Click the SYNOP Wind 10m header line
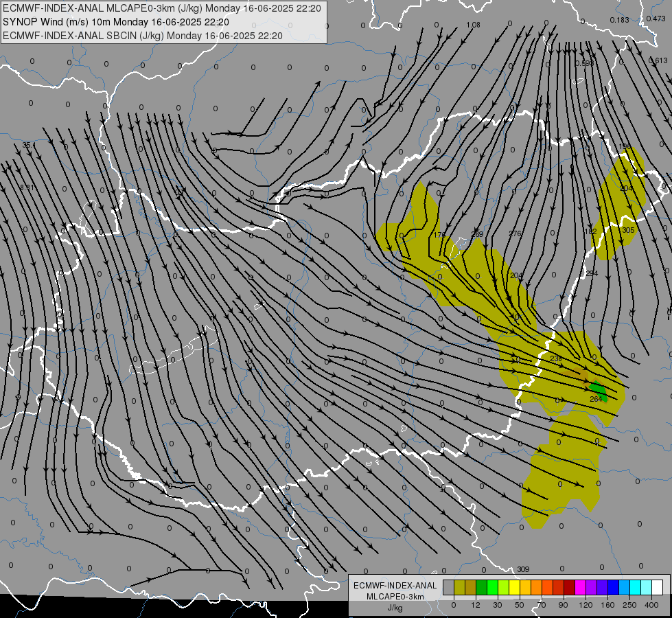Viewport: 672px width, 618px height. tap(116, 22)
